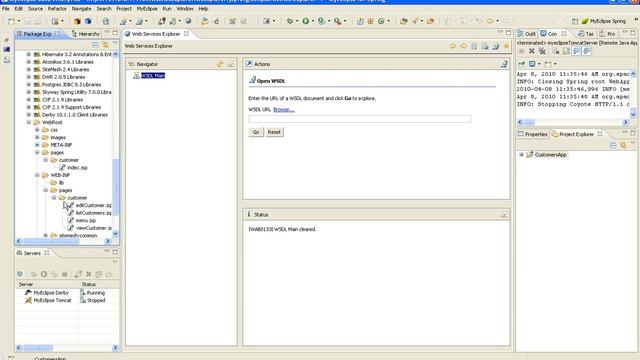Expand the META-INF folder

[37, 145]
